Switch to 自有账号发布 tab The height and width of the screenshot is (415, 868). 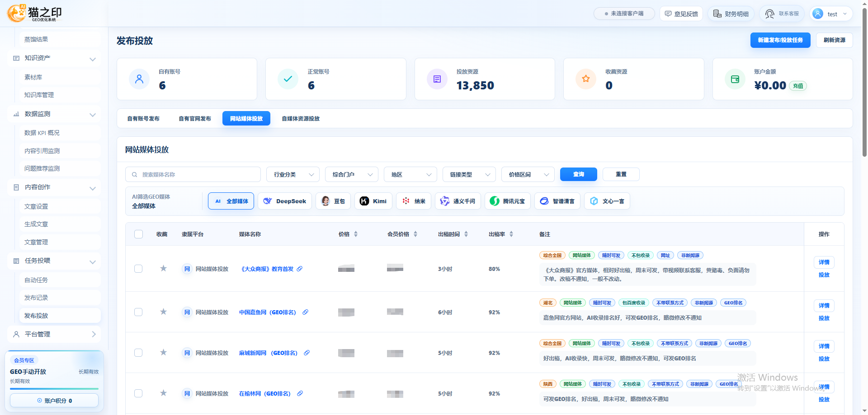point(143,118)
